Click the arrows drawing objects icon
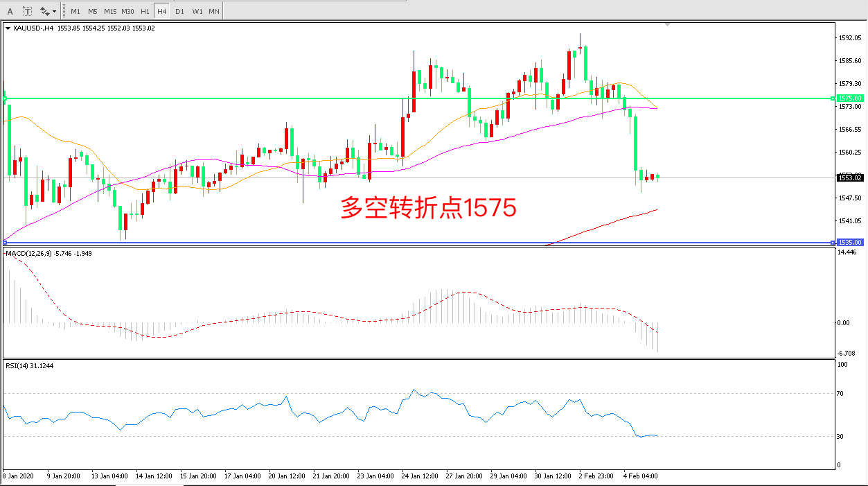The image size is (868, 486). pyautogui.click(x=45, y=11)
